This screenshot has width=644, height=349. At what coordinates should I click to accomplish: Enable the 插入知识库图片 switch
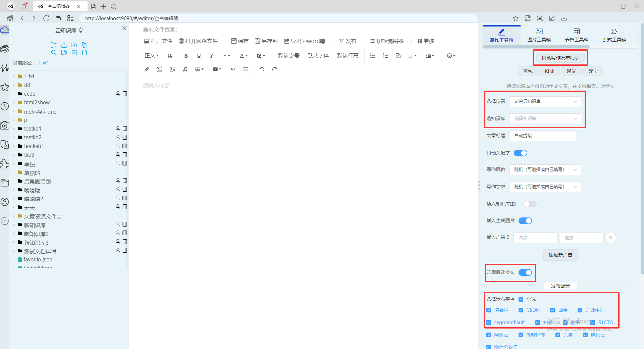point(530,204)
